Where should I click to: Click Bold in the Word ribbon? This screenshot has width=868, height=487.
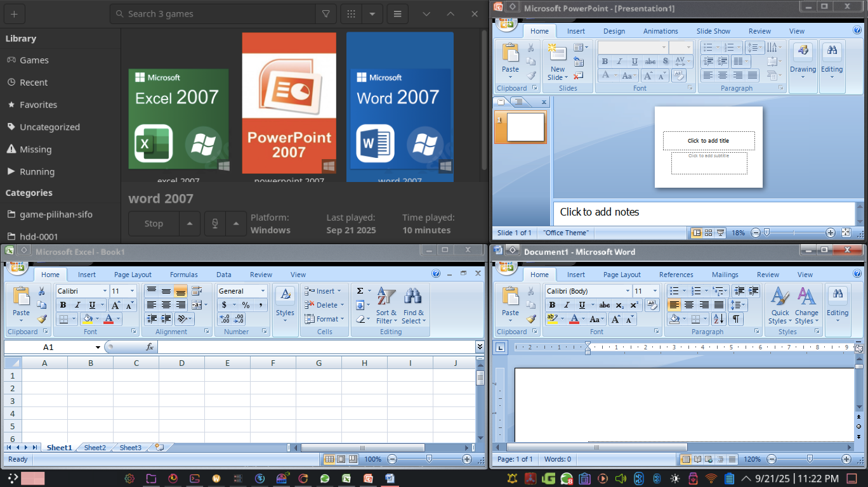point(552,305)
